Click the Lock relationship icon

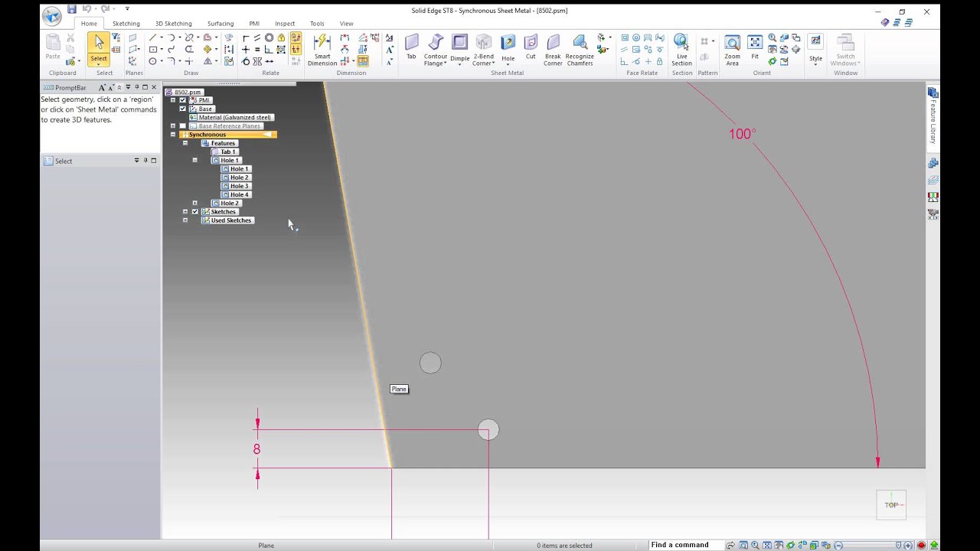point(281,37)
